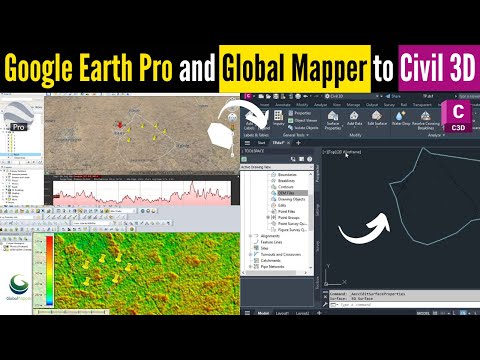
Task: Click the Global Mapper elevation color legend
Action: tap(49, 271)
